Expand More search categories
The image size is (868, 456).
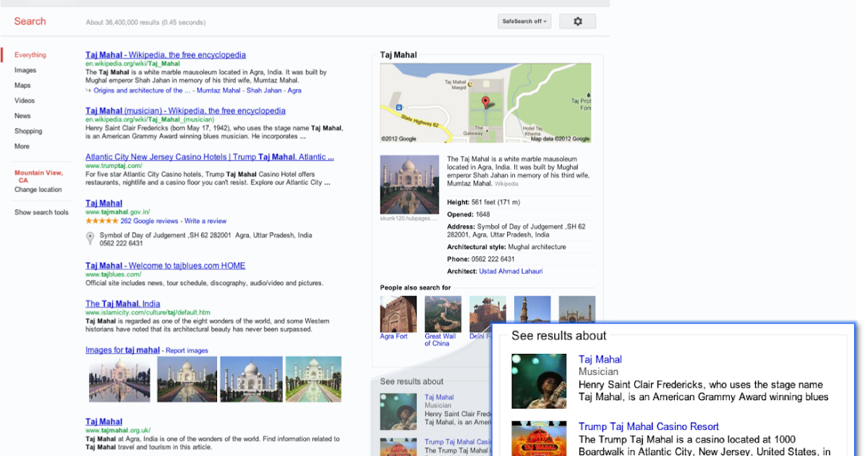(22, 146)
